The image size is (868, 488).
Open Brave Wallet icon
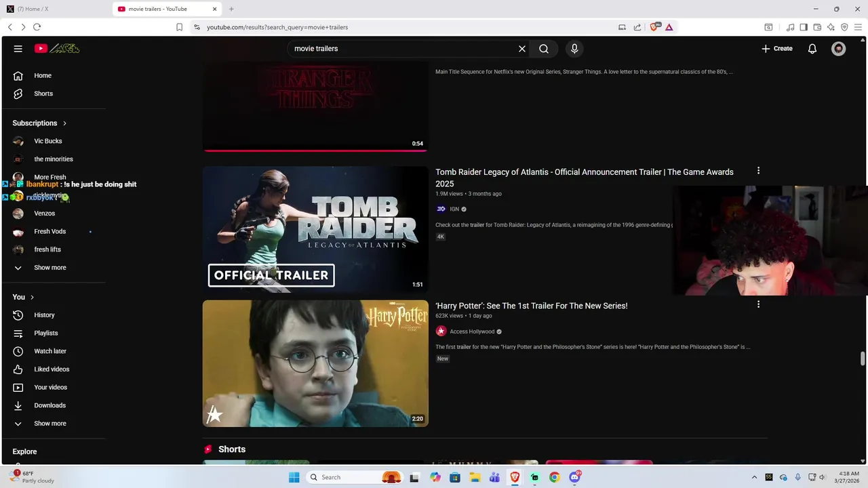click(x=817, y=27)
